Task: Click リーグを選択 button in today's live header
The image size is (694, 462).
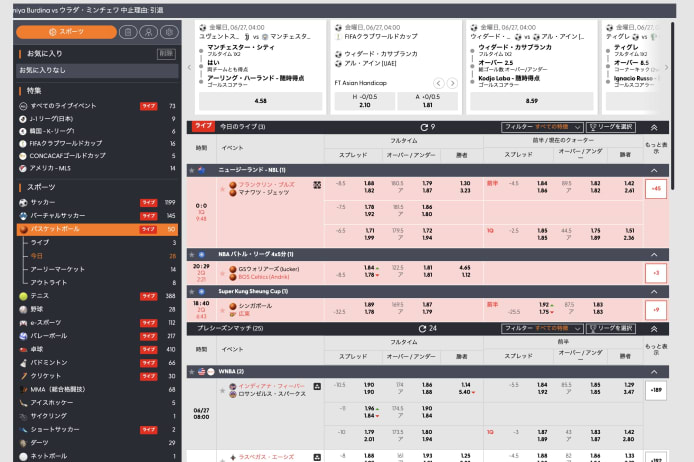Action: (611, 127)
